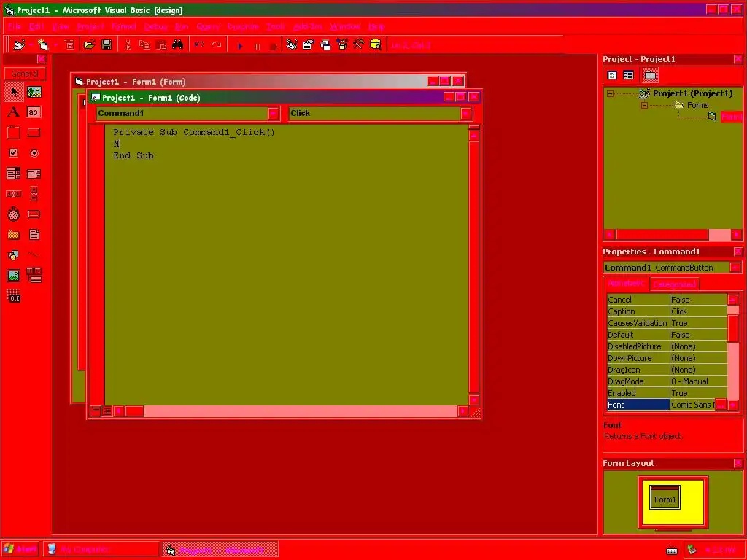Click the Open Project folder icon
The height and width of the screenshot is (560, 747).
[89, 44]
